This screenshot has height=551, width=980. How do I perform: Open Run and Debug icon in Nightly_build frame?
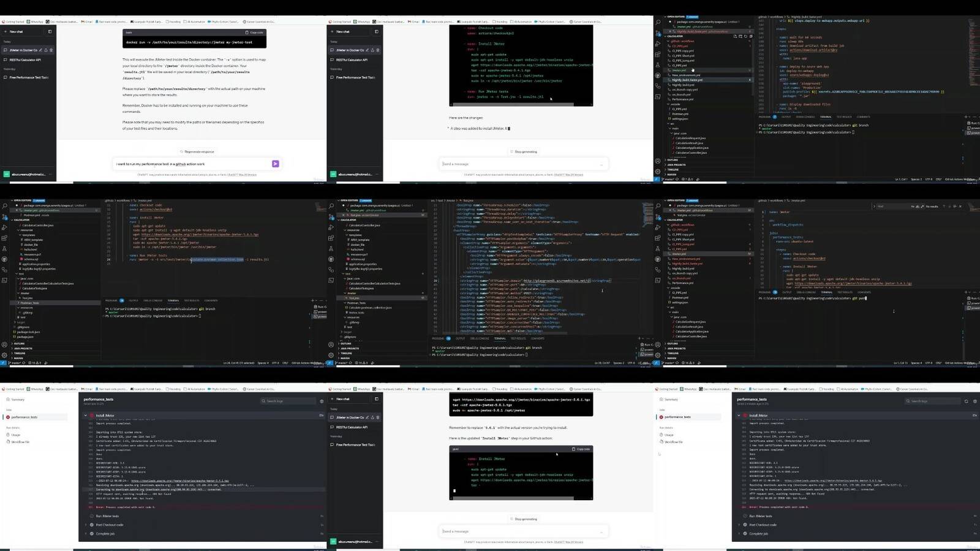pyautogui.click(x=658, y=44)
